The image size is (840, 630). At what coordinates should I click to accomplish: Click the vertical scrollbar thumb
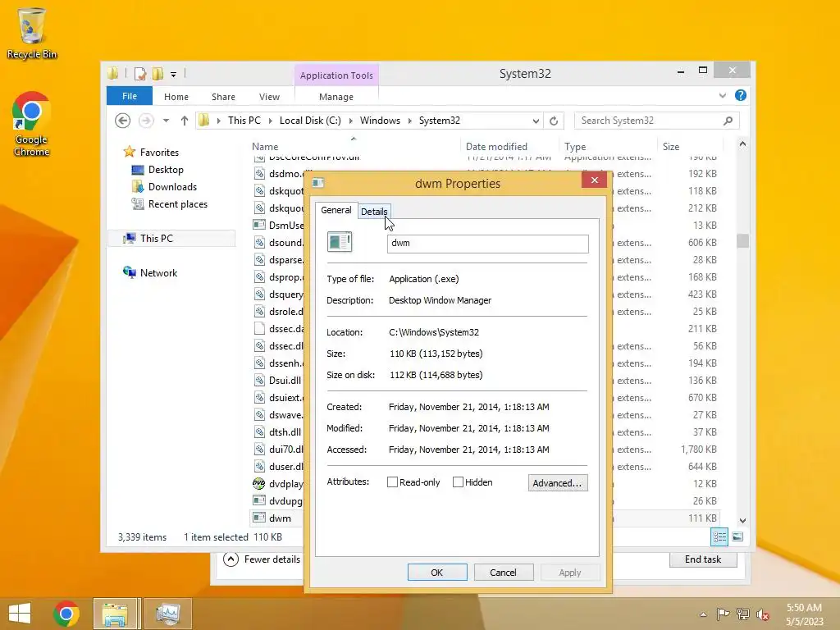pyautogui.click(x=742, y=240)
